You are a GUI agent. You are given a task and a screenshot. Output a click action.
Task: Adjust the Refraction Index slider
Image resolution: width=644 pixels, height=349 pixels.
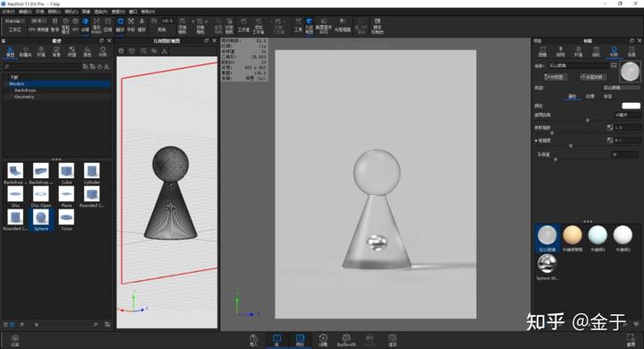click(552, 132)
